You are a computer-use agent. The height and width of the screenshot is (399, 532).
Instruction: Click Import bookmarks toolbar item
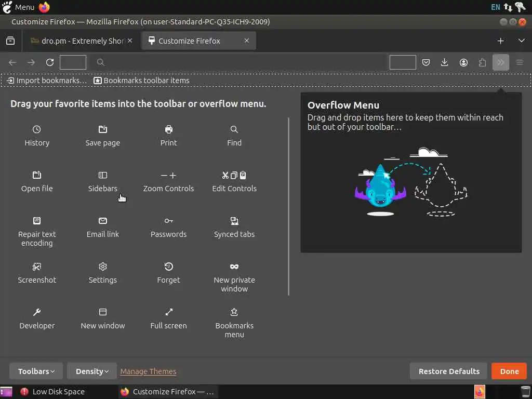[47, 81]
